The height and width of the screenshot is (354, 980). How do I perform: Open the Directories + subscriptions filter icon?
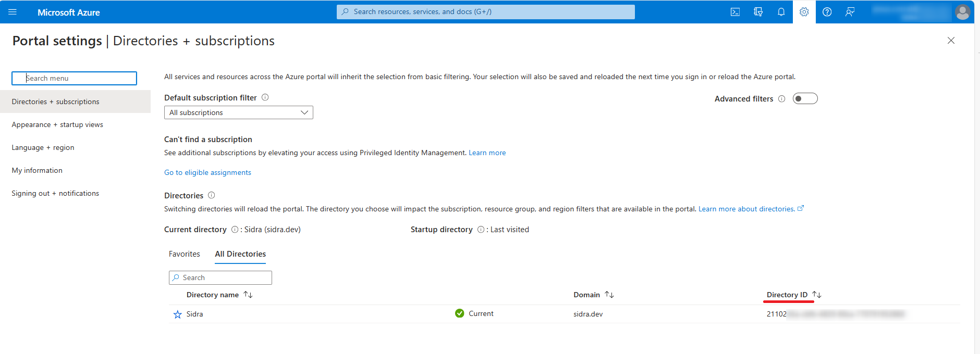[758, 12]
